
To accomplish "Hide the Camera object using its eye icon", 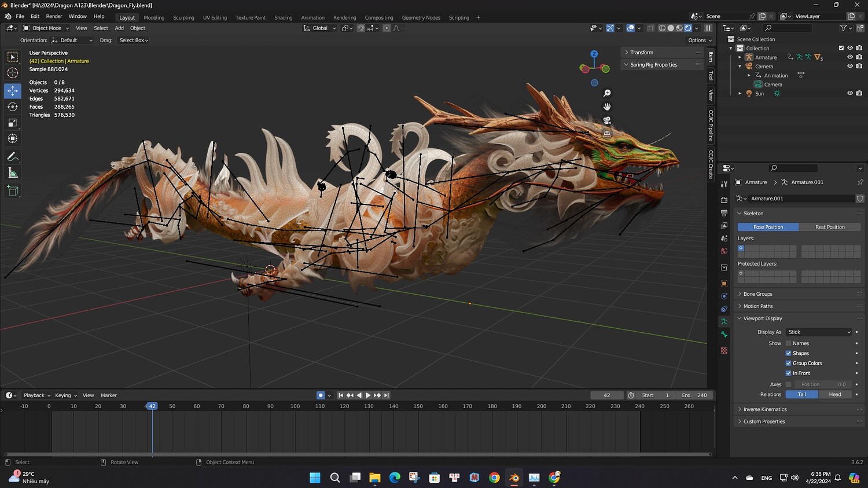I will point(850,66).
